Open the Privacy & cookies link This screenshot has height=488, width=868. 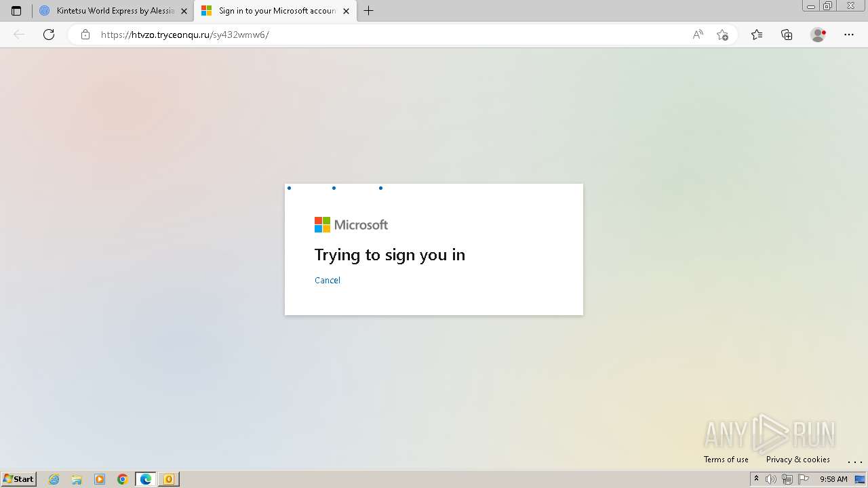coord(798,460)
